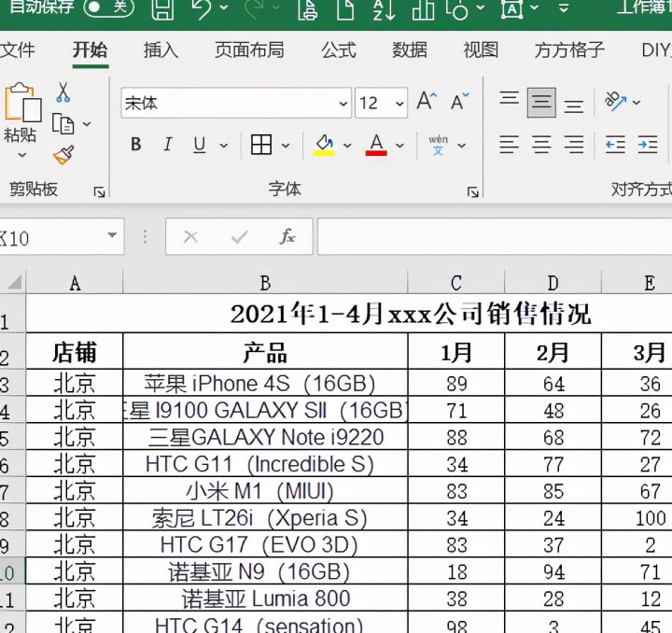Click into the formula bar input field
672x633 pixels.
click(495, 236)
